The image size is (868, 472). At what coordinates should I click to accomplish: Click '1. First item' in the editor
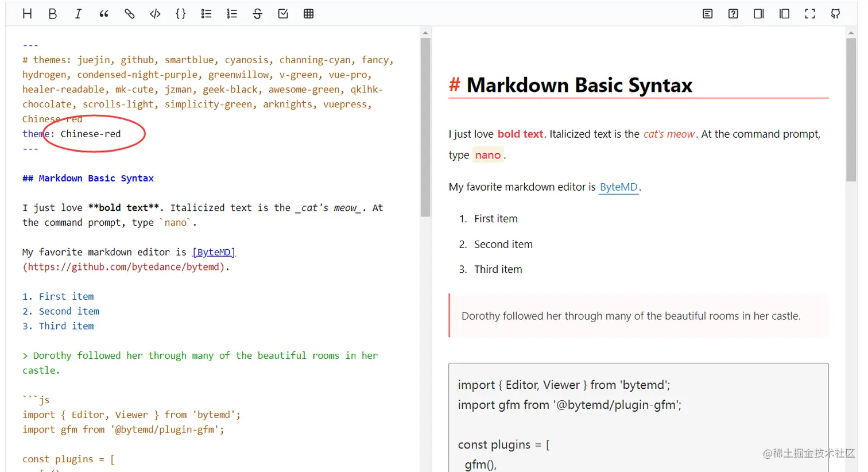click(58, 296)
